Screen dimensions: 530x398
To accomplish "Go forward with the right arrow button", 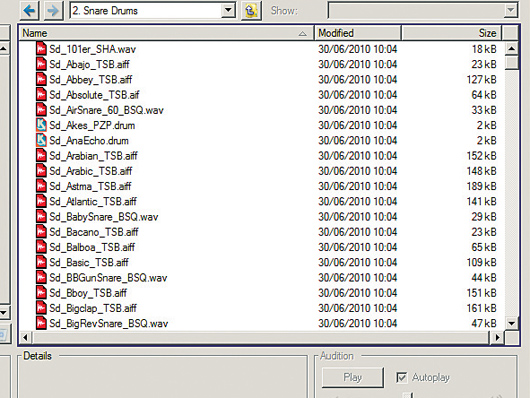I will click(53, 10).
